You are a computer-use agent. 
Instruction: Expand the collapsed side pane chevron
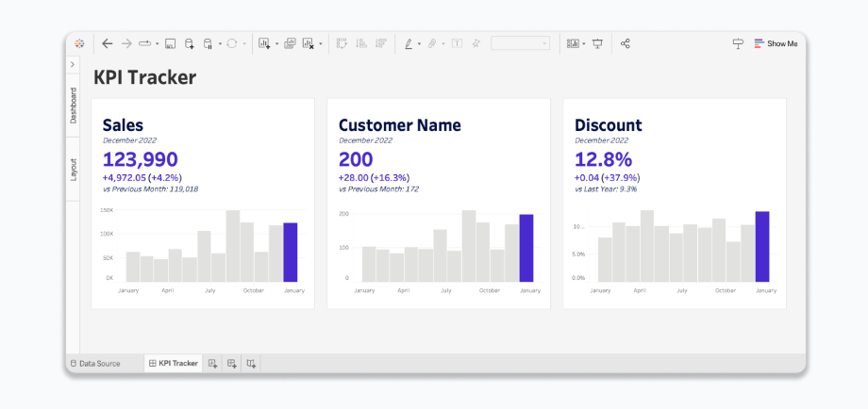tap(73, 64)
